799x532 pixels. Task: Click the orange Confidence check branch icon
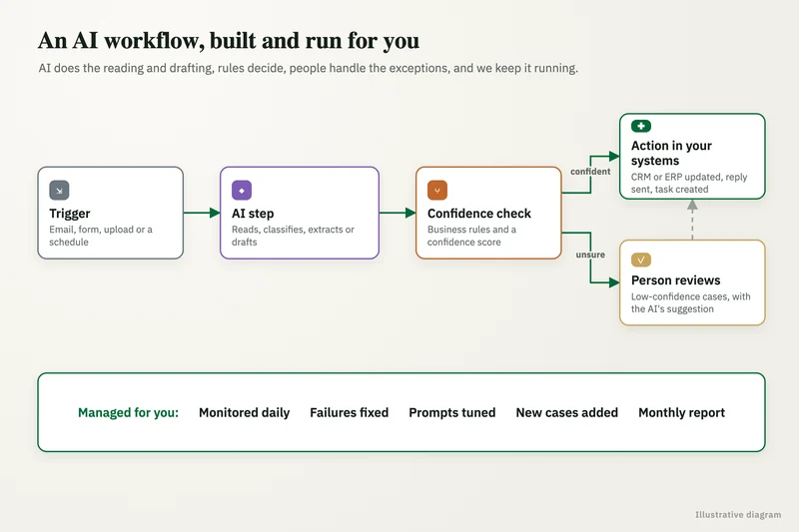point(437,191)
